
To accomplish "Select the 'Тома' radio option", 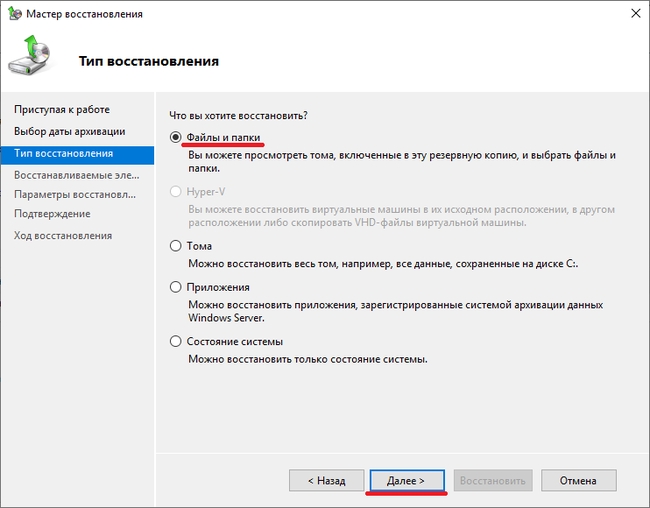I will (177, 246).
